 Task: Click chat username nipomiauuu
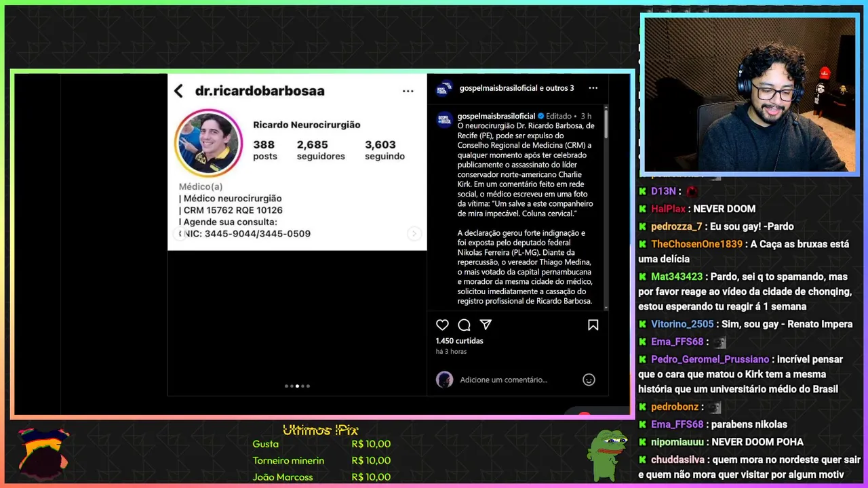tap(678, 442)
